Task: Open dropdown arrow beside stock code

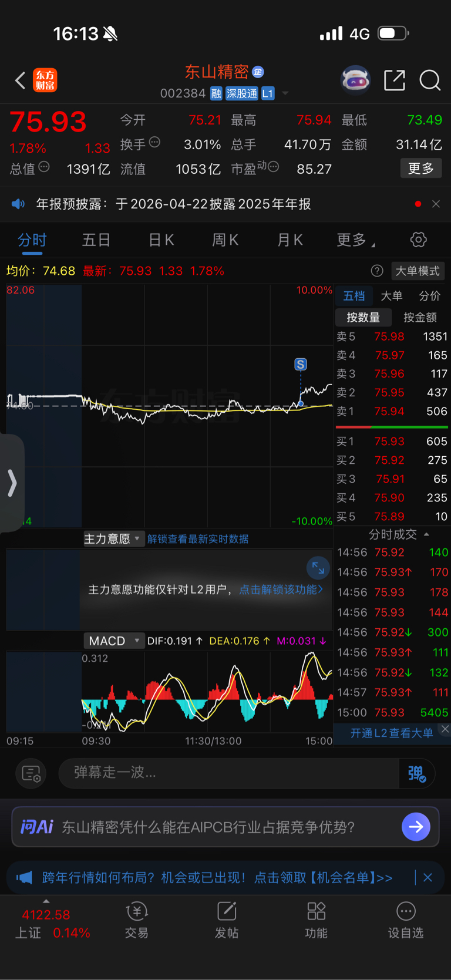Action: pyautogui.click(x=285, y=93)
